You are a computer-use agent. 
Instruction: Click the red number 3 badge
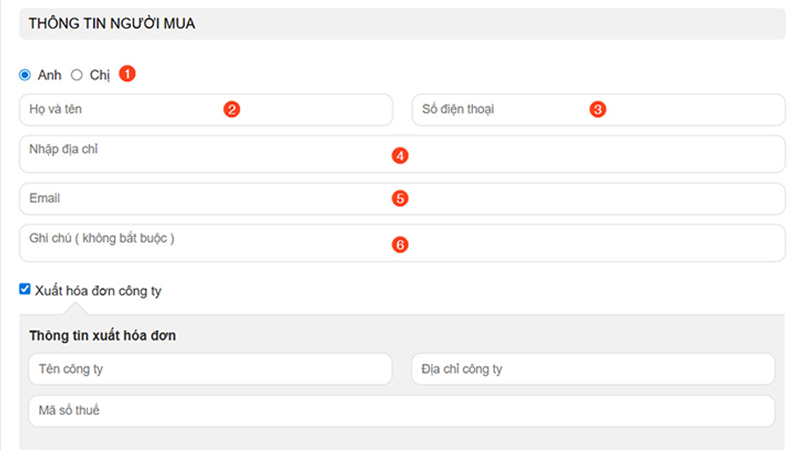(598, 109)
